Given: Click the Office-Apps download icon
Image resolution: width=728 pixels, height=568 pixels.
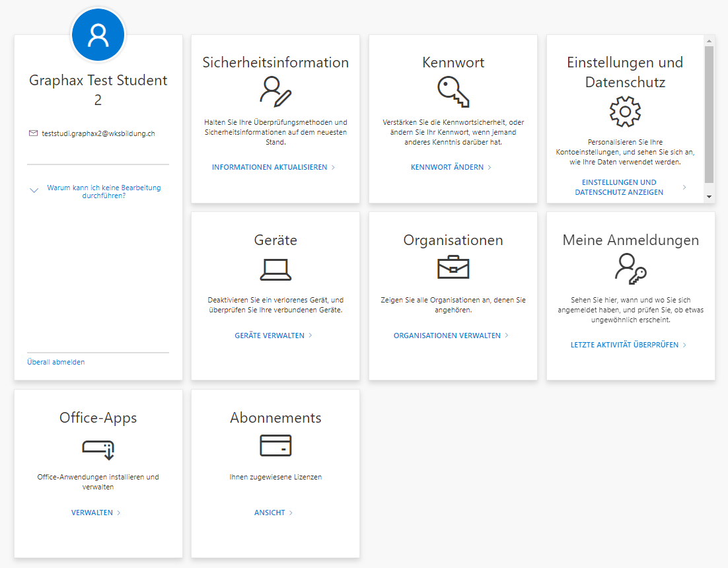Looking at the screenshot, I should 98,450.
